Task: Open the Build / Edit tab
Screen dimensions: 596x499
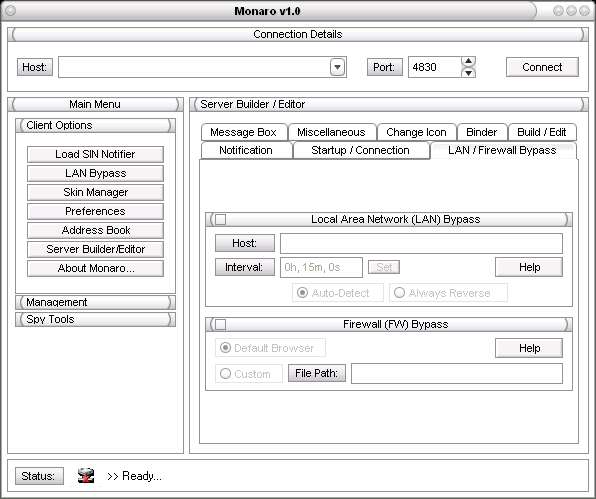Action: click(x=542, y=132)
